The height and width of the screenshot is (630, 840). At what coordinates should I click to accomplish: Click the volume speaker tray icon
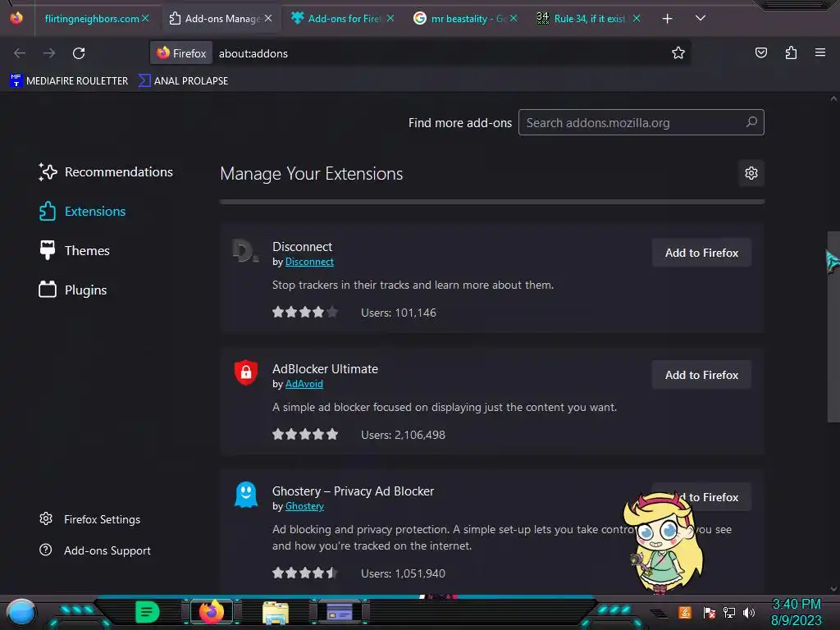748,613
